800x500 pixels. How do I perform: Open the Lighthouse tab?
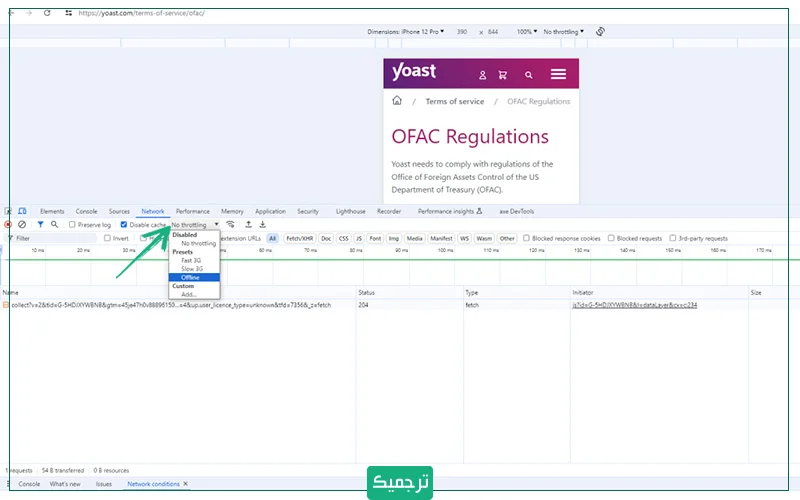[351, 211]
